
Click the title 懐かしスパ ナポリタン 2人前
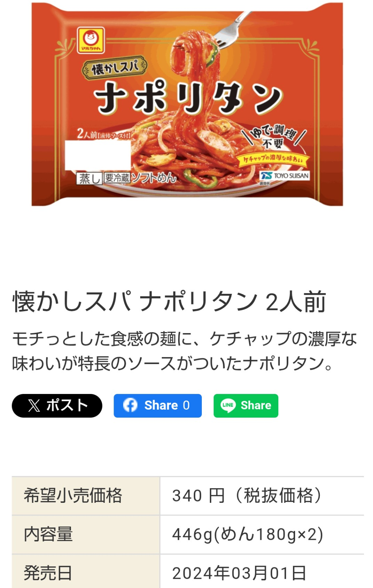click(169, 302)
